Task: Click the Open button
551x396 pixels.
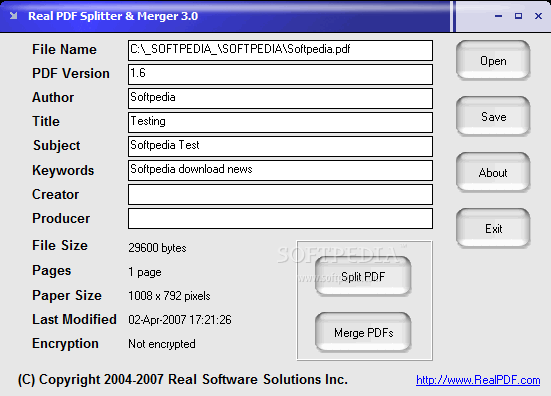Action: (493, 60)
